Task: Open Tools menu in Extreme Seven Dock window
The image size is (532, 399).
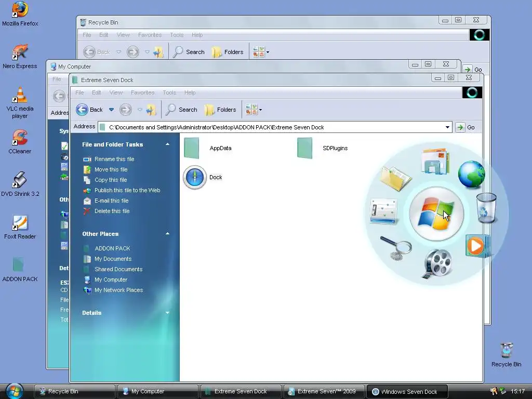Action: (169, 92)
